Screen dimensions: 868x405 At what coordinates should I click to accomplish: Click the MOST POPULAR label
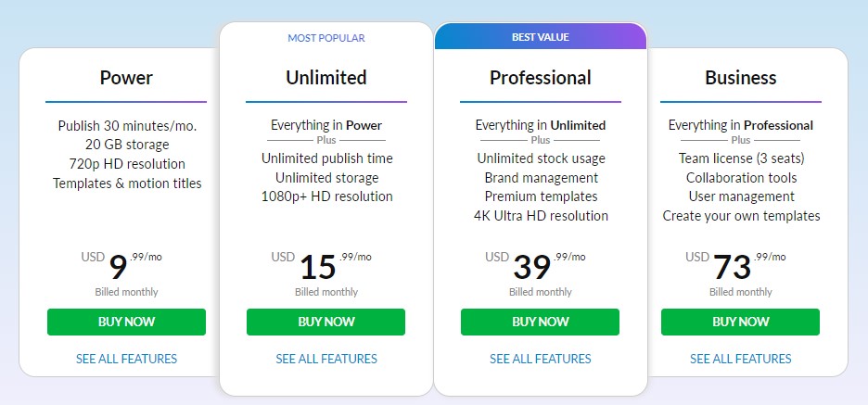click(x=326, y=38)
